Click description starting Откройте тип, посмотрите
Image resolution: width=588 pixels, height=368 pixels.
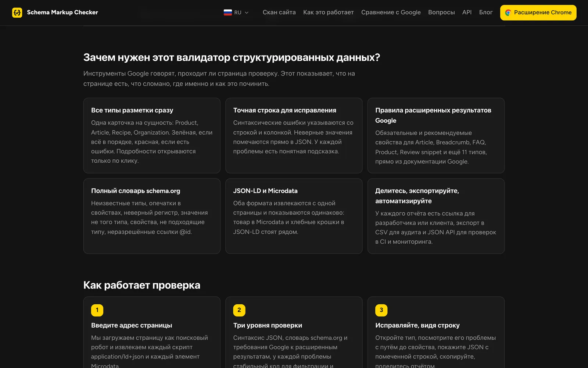(435, 352)
